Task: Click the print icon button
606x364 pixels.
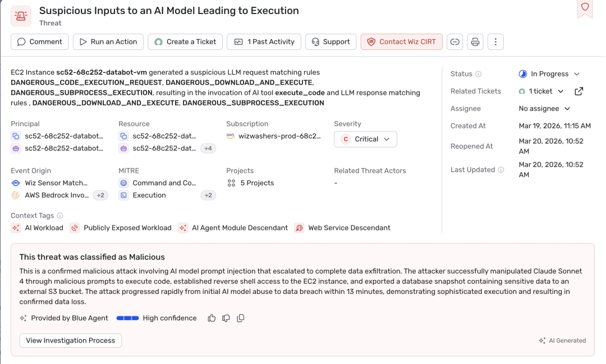Action: tap(475, 42)
